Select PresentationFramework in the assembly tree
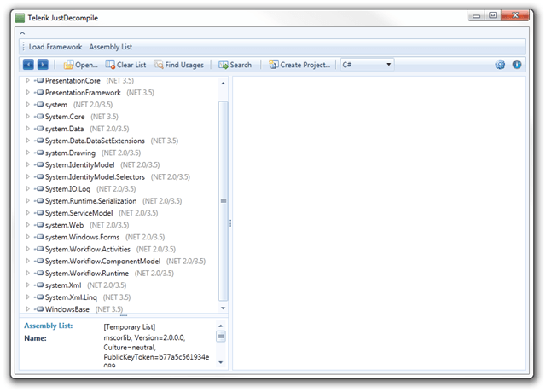546x392 pixels. tap(83, 93)
